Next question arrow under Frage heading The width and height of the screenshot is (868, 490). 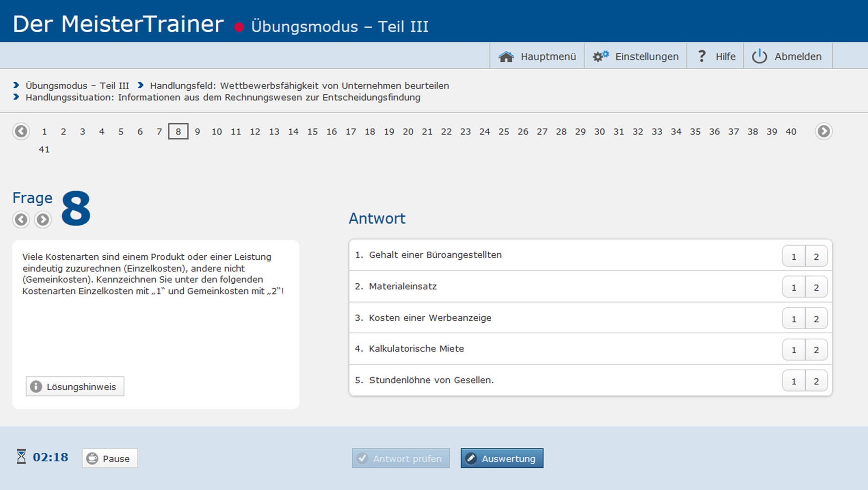[43, 219]
